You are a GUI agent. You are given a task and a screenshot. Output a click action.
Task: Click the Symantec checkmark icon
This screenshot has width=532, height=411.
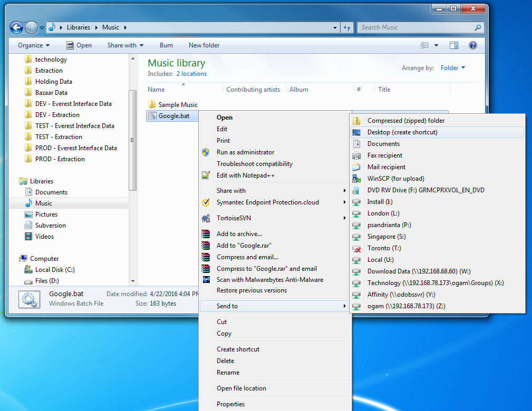[206, 202]
